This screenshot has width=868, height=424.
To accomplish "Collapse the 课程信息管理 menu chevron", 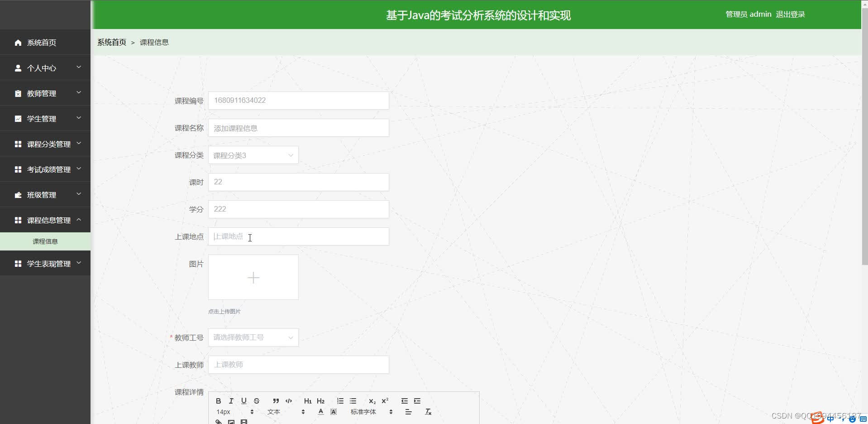I will pos(79,219).
